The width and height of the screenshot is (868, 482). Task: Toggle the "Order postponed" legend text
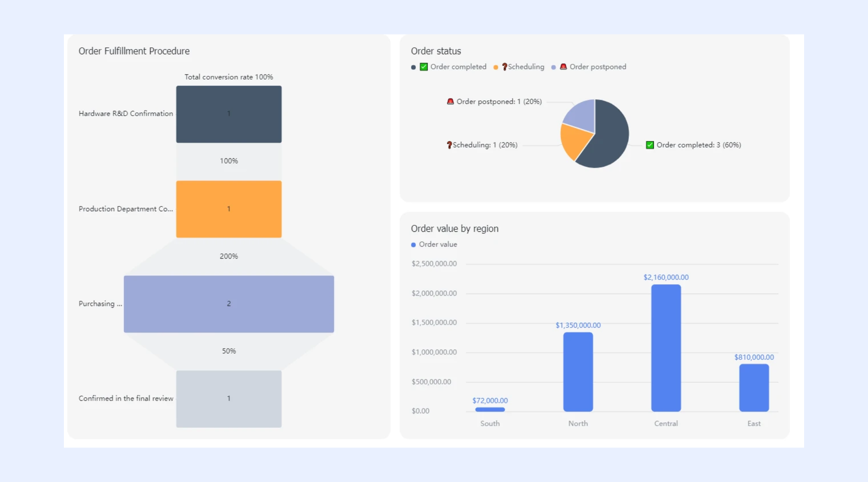coord(598,67)
